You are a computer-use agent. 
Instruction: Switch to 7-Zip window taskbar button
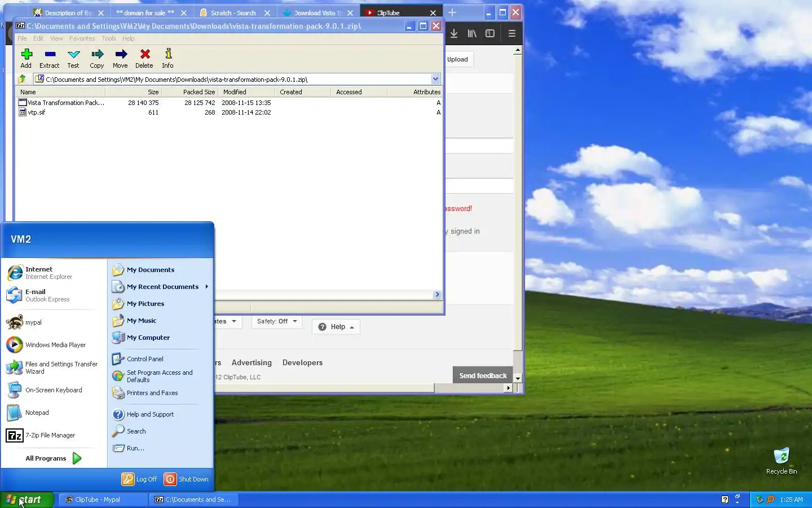(x=193, y=500)
